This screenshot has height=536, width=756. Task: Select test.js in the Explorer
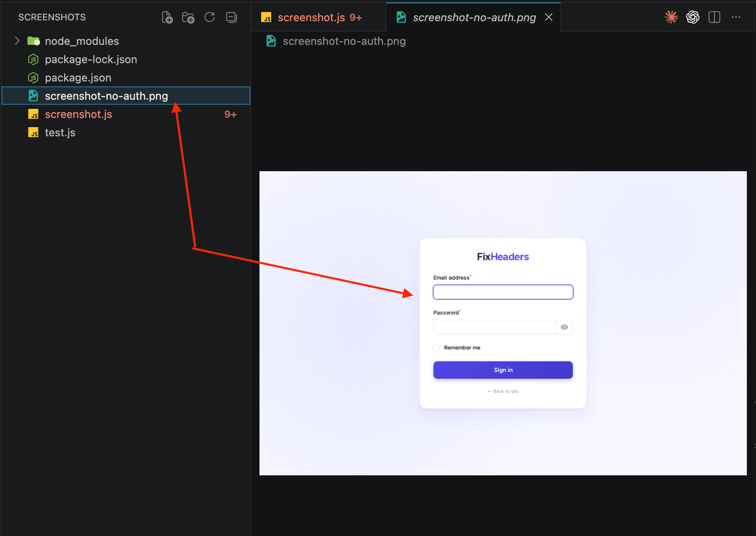click(x=60, y=132)
